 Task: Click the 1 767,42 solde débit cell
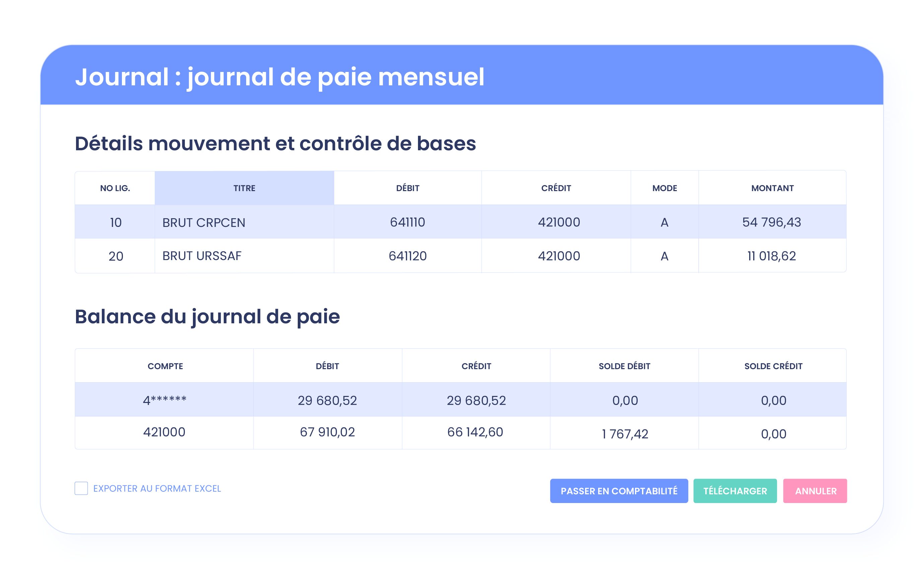pyautogui.click(x=624, y=434)
